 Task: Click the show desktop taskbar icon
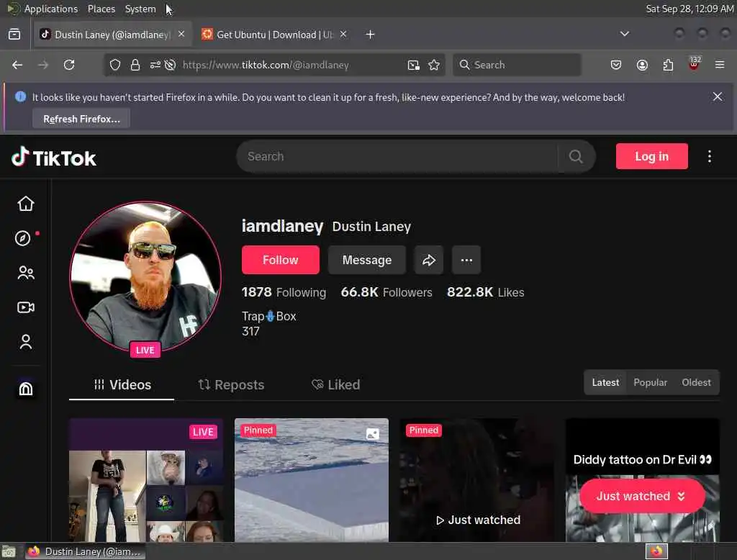(9, 551)
